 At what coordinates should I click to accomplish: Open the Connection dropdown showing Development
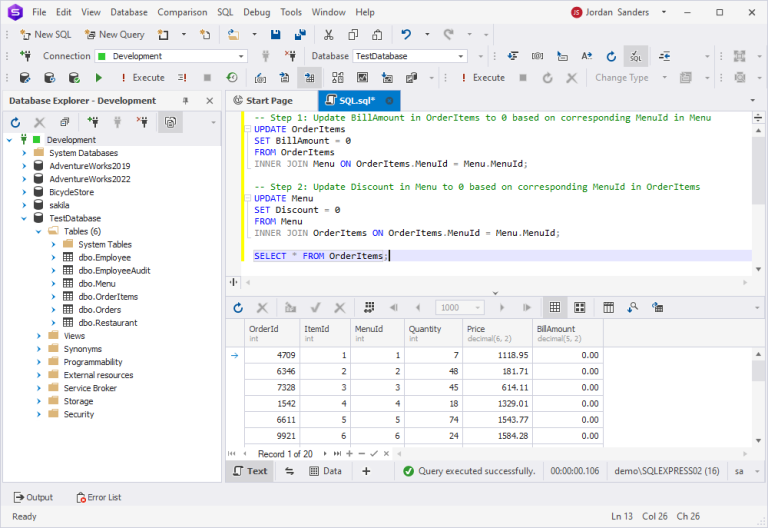[x=171, y=56]
